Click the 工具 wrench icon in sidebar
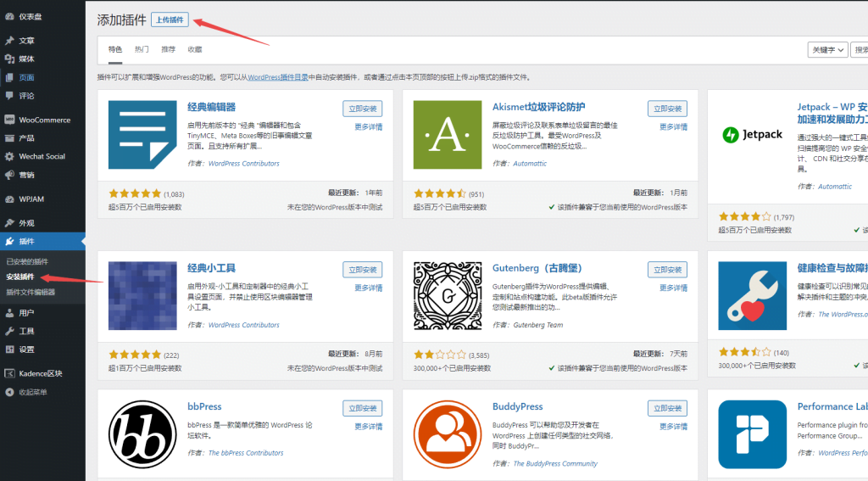 [x=9, y=331]
